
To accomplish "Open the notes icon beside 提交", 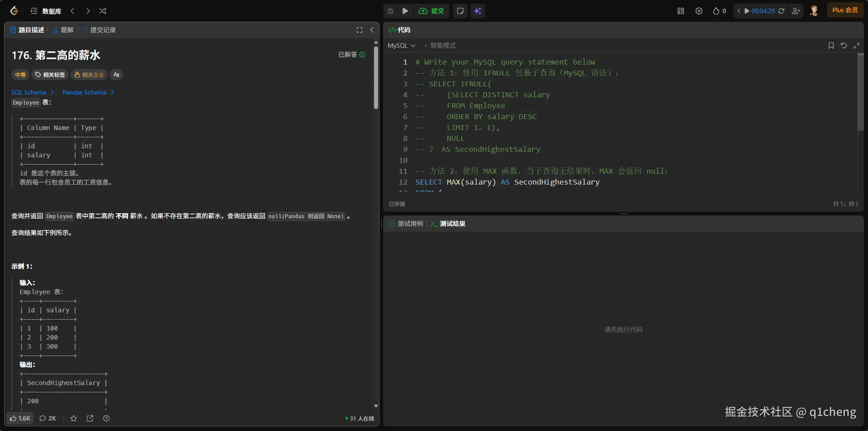I will coord(460,11).
